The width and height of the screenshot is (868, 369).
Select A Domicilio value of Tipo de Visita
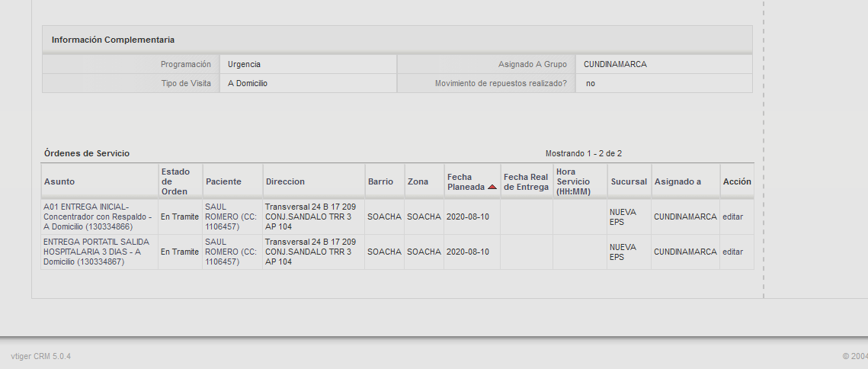tap(248, 83)
